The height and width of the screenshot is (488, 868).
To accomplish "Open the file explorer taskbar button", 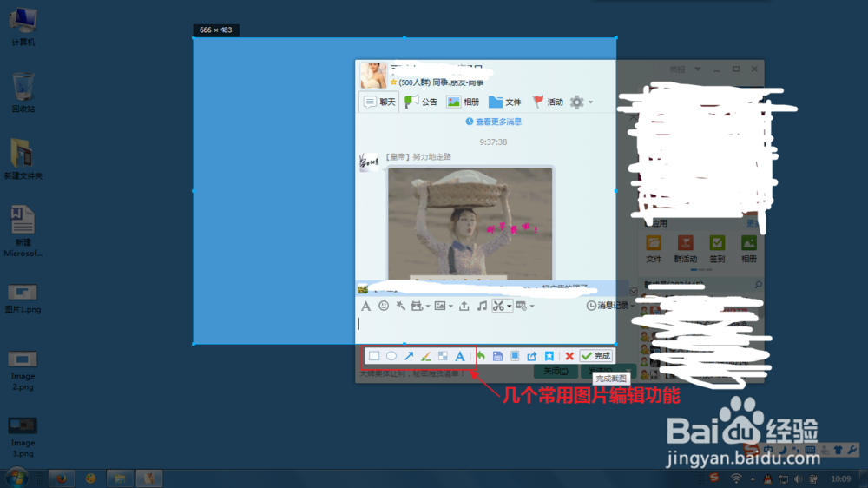I will coord(120,478).
